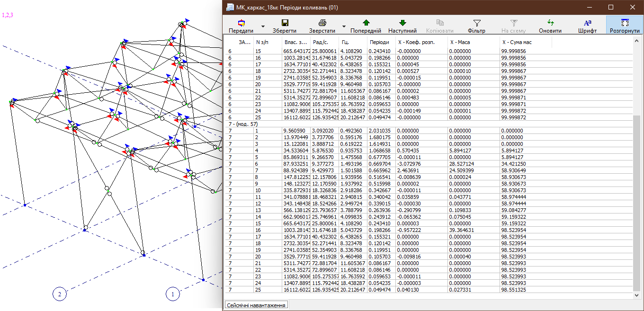
Task: Open the dropdown arrow next to Передати
Action: tap(262, 26)
